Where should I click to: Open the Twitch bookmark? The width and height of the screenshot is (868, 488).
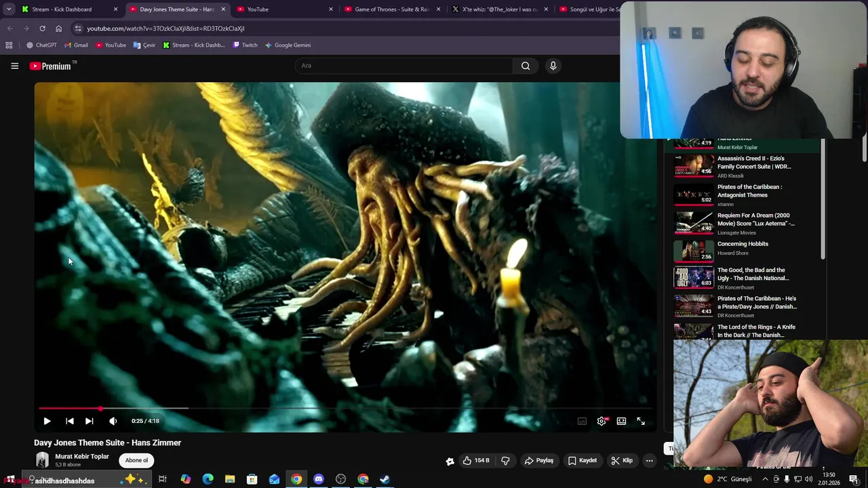coord(245,45)
